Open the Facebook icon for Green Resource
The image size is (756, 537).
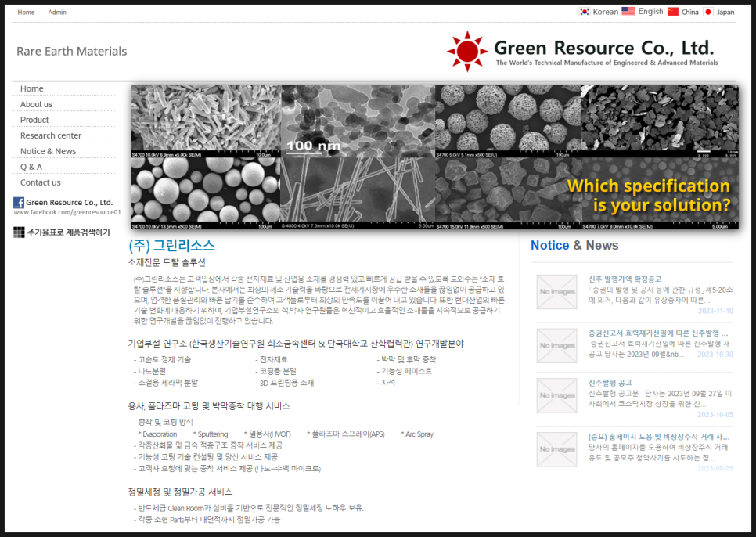19,203
